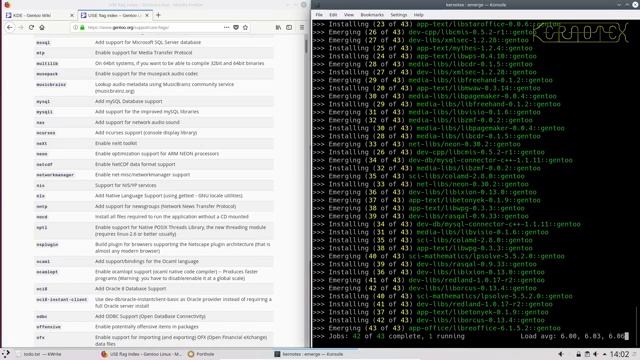Viewport: 640px width, 360px height.
Task: Click the musepack flag name
Action: [x=47, y=74]
